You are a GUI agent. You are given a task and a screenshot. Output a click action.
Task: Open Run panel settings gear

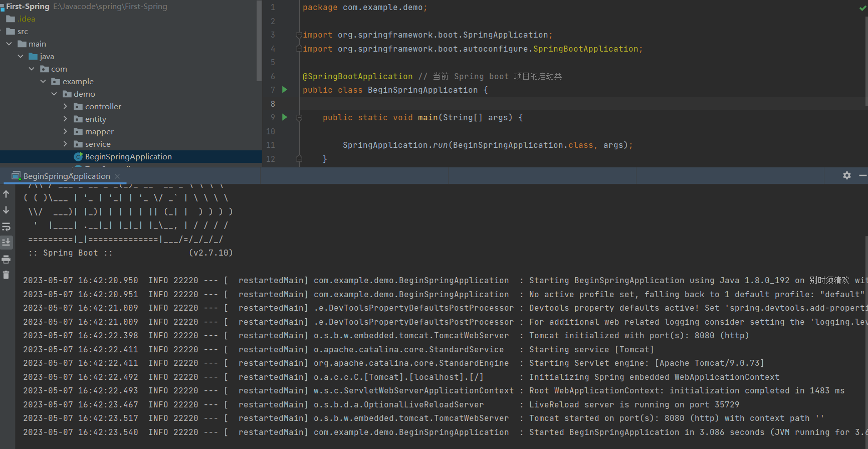[x=847, y=175]
